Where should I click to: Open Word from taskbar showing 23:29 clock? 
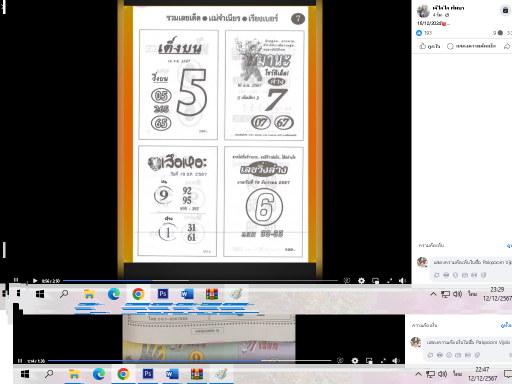pos(187,294)
